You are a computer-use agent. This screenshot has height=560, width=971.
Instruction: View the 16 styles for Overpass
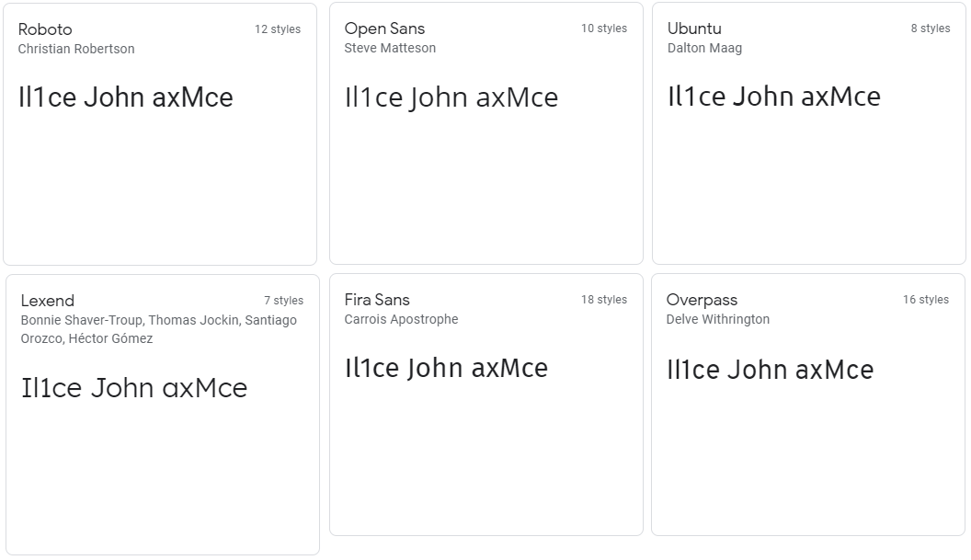[927, 299]
